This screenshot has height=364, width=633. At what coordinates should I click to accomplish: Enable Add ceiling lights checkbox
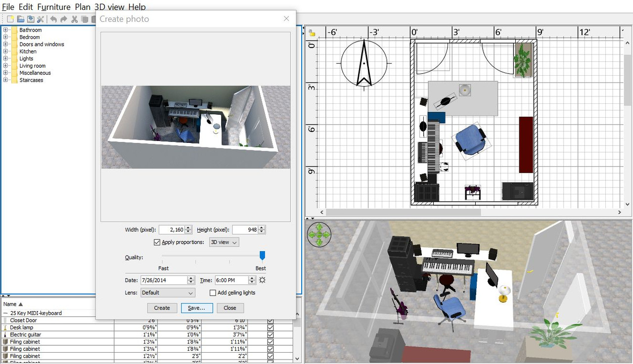coord(213,293)
